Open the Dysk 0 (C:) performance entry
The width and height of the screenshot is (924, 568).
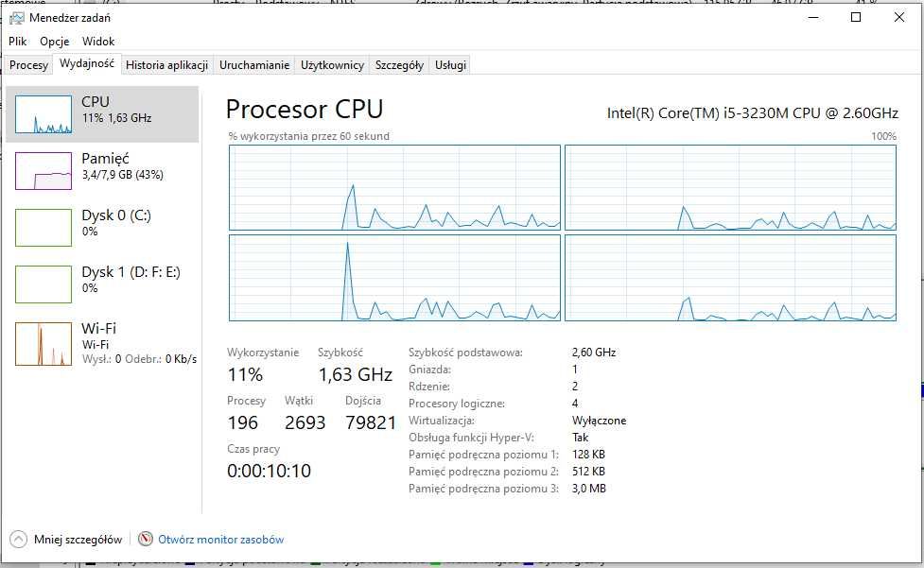(x=102, y=228)
